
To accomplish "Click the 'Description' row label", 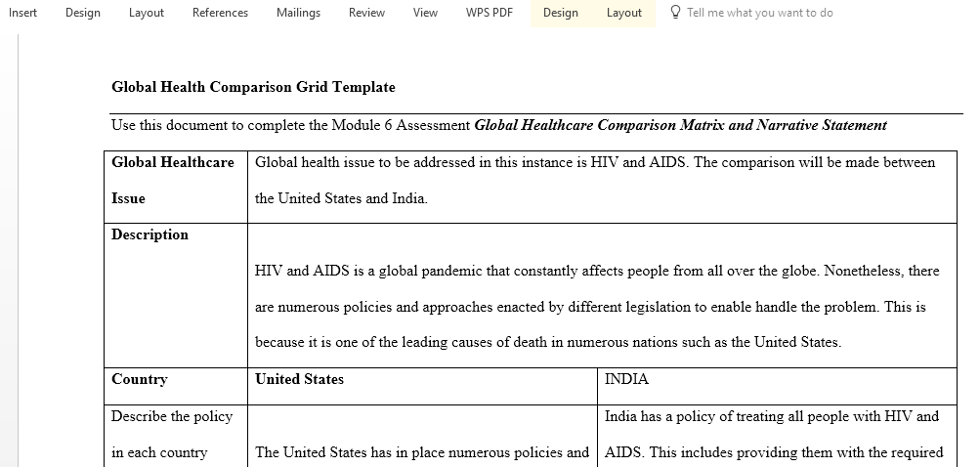I will tap(149, 235).
